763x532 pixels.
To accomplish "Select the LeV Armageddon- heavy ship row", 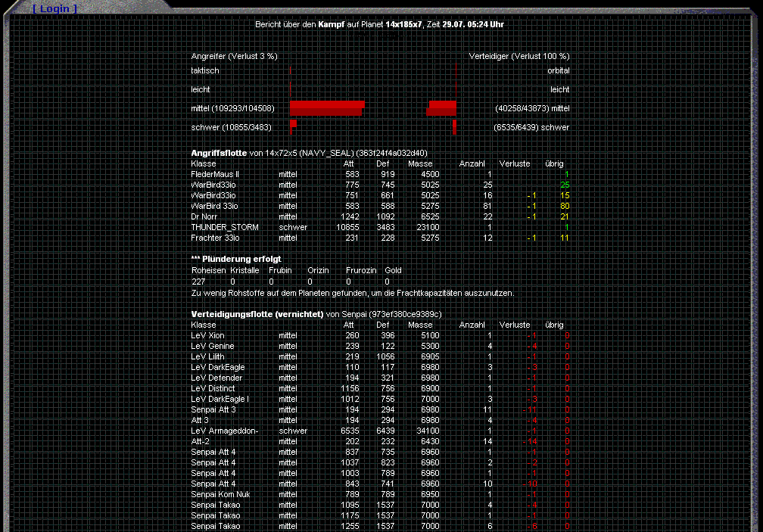I will [x=225, y=431].
